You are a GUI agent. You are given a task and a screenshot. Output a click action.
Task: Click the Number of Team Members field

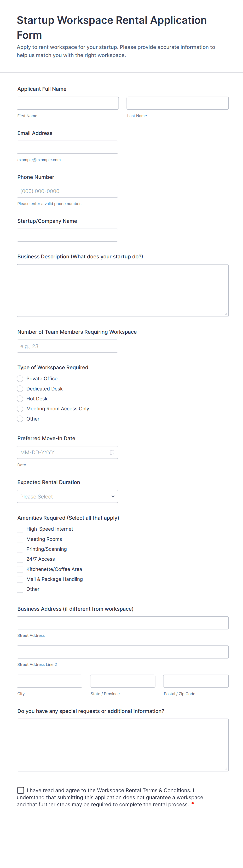coord(67,346)
